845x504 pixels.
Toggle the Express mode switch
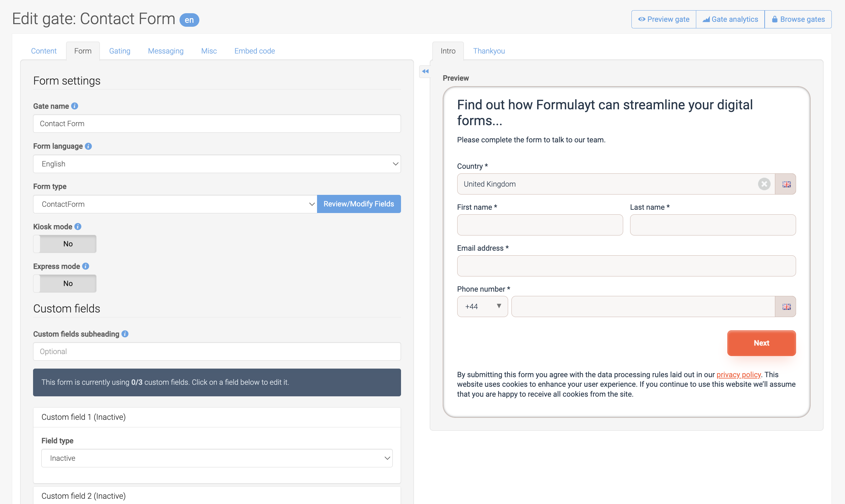(64, 284)
